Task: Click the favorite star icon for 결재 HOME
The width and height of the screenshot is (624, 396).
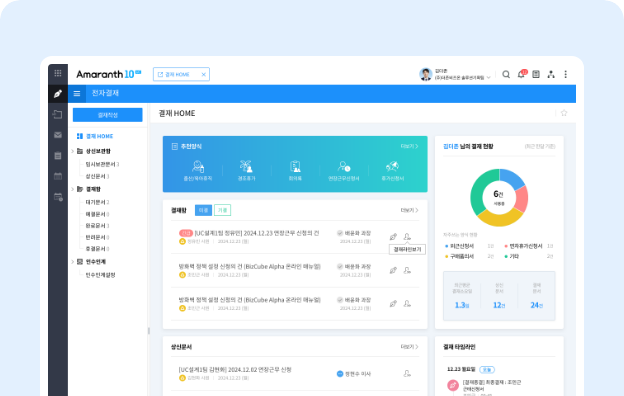Action: tap(564, 113)
